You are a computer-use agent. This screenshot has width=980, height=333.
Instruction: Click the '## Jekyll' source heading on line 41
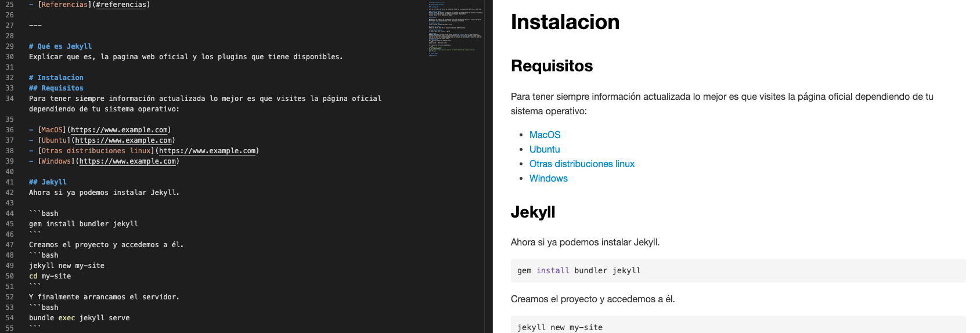pyautogui.click(x=48, y=182)
